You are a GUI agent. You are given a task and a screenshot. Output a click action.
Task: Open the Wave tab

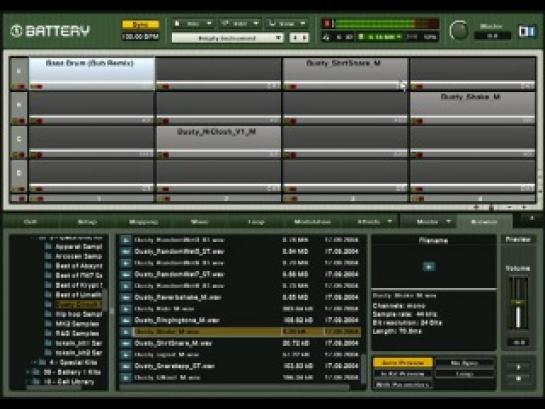tap(200, 222)
